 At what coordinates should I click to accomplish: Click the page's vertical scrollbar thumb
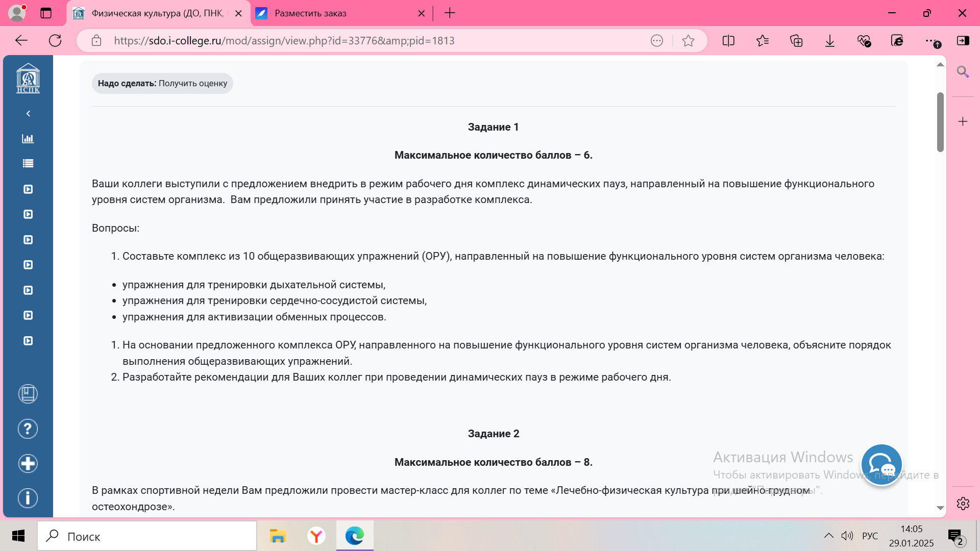pyautogui.click(x=940, y=122)
